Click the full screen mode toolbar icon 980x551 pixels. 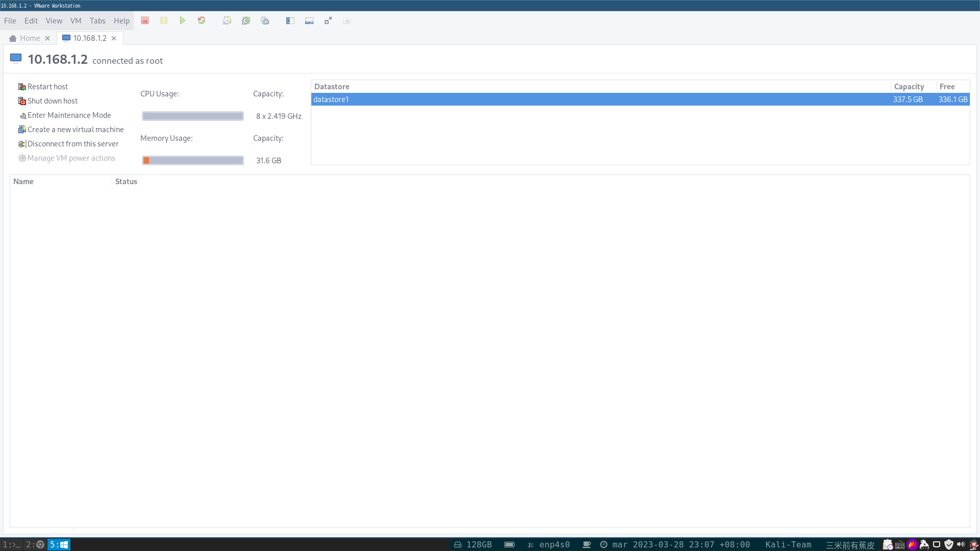328,21
